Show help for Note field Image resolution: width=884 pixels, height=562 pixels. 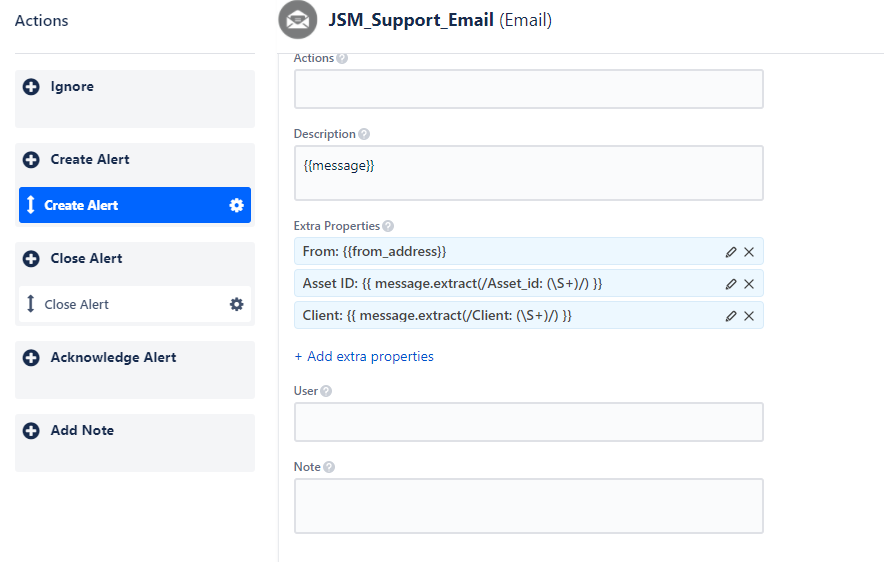[x=329, y=467]
